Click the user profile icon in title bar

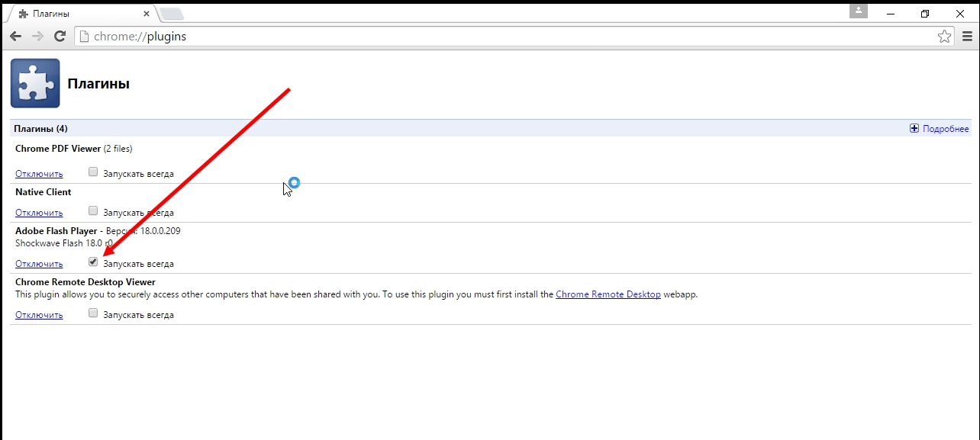(x=859, y=11)
